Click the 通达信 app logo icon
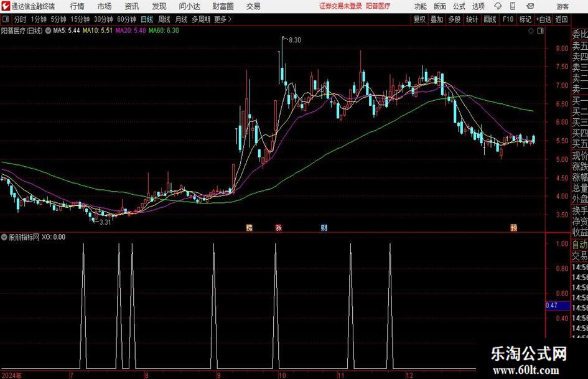Image resolution: width=588 pixels, height=379 pixels. (6, 6)
